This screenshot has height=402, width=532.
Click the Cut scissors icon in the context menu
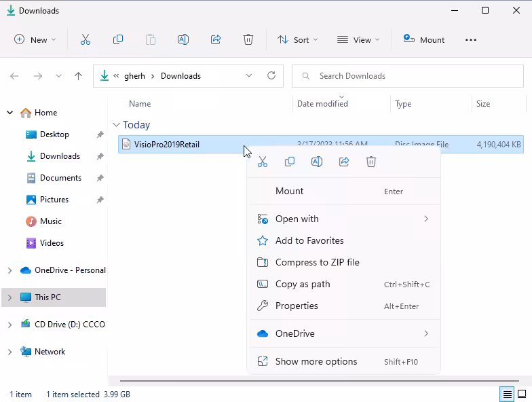click(263, 162)
